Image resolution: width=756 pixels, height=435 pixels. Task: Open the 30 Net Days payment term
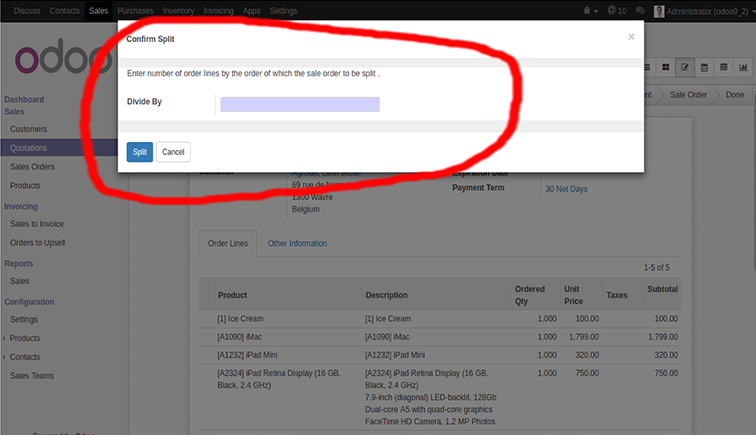pyautogui.click(x=567, y=189)
